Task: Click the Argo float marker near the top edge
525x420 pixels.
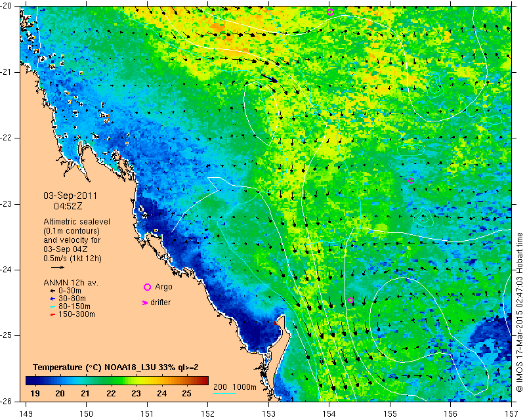Action: pos(330,12)
